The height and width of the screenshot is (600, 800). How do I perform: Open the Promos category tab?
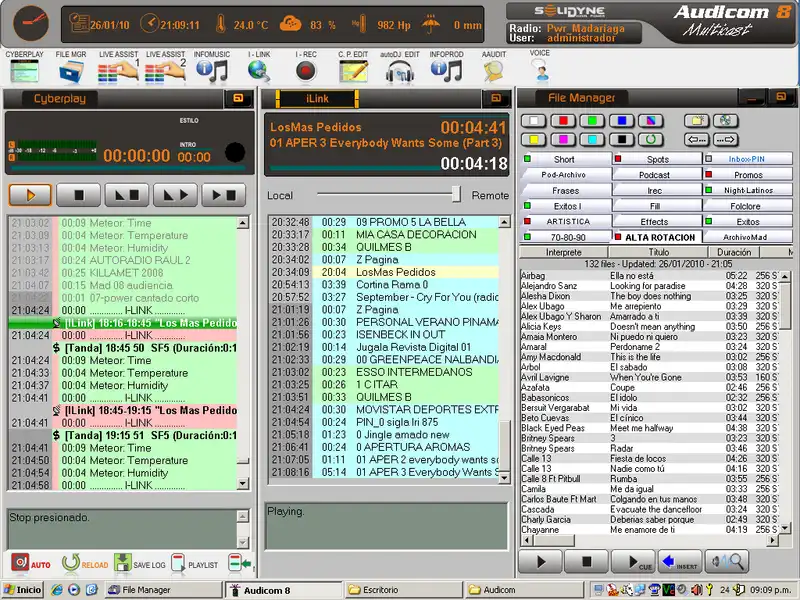coord(747,175)
